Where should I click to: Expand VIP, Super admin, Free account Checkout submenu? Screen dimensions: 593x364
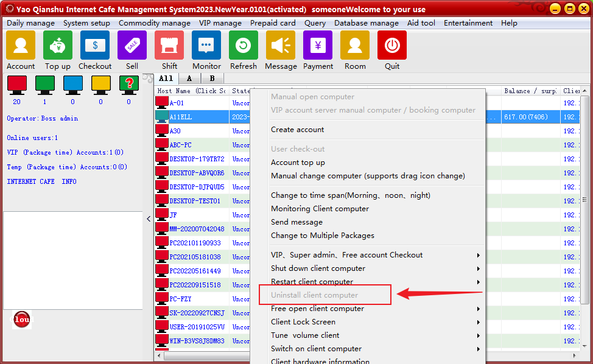coord(479,255)
